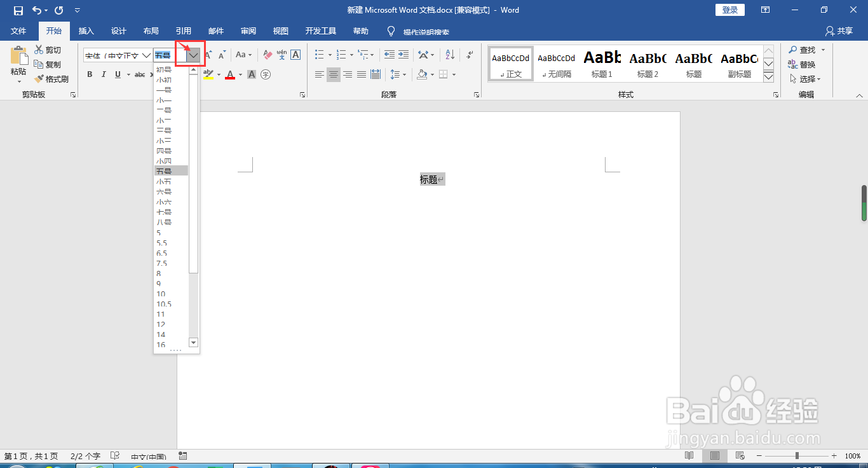
Task: Toggle Underline formatting
Action: [x=118, y=74]
